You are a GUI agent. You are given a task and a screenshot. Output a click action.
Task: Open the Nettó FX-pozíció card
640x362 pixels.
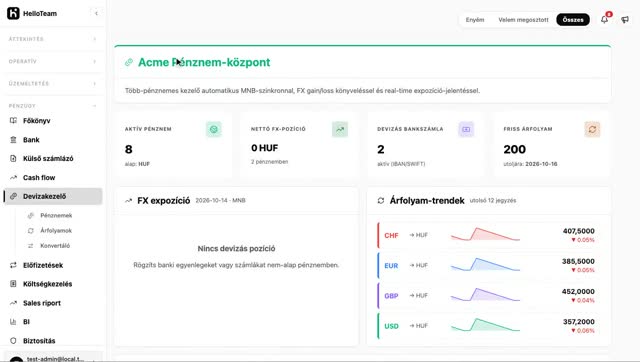(299, 145)
